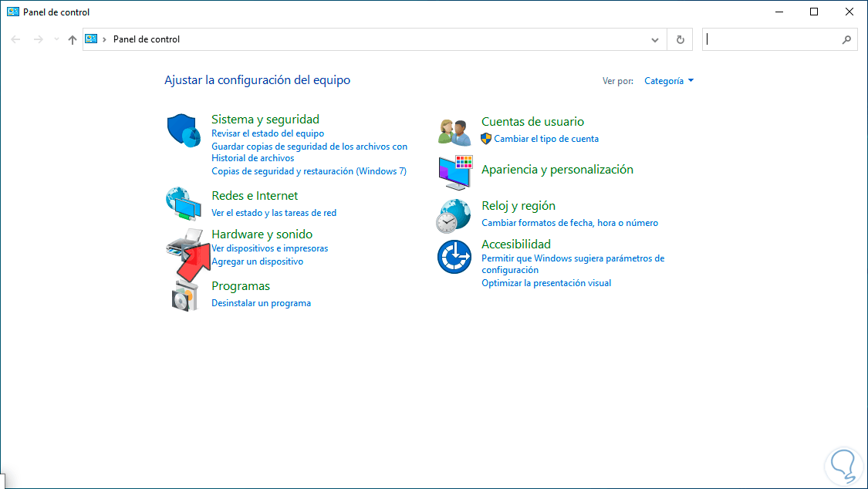This screenshot has width=868, height=489.
Task: Click Cambiar formatos de fecha, hora o número
Action: (569, 223)
